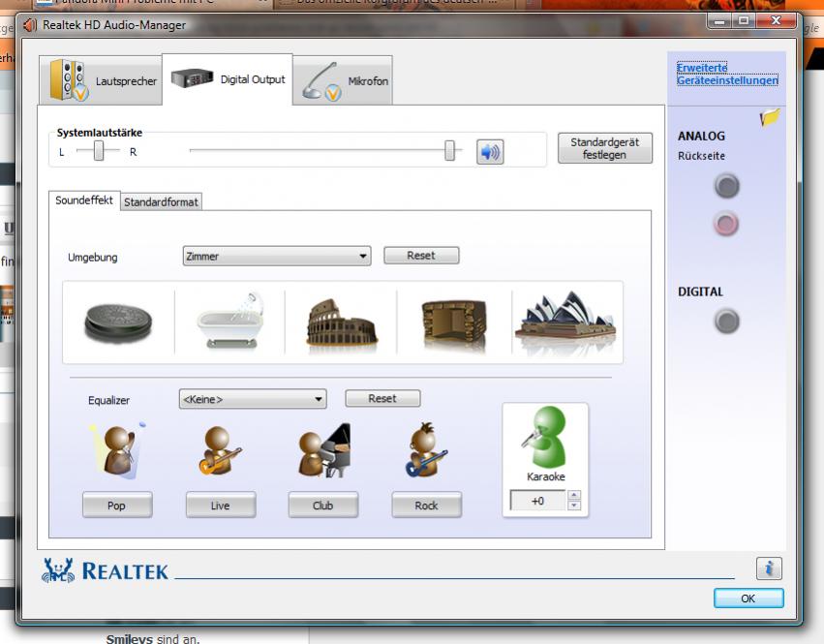The width and height of the screenshot is (824, 644).
Task: Decrease Karaoke key with down arrow
Action: 574,506
